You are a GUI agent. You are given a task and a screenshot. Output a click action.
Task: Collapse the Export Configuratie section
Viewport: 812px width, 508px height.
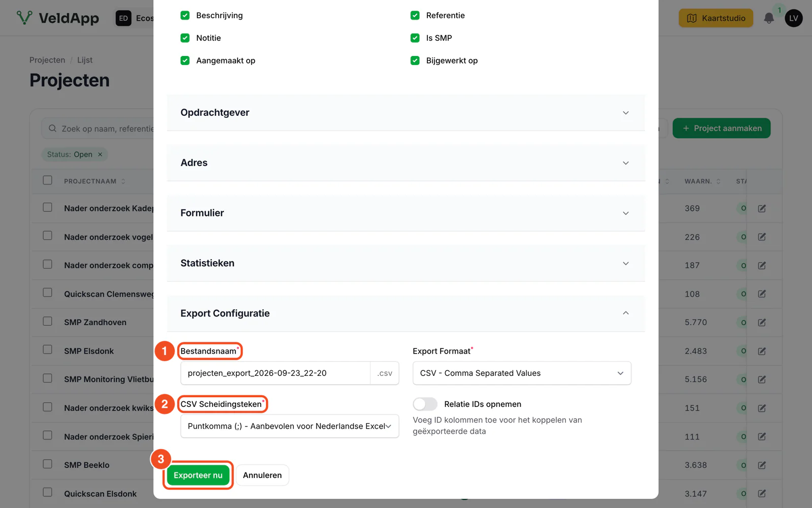pos(405,313)
